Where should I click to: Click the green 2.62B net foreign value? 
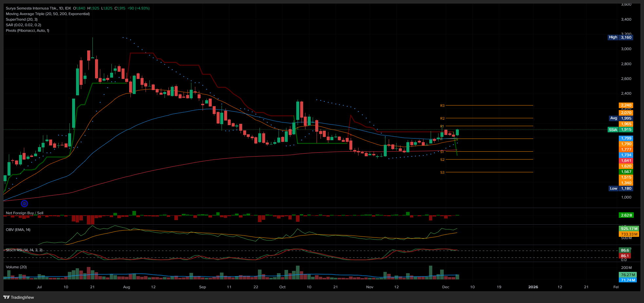[626, 215]
